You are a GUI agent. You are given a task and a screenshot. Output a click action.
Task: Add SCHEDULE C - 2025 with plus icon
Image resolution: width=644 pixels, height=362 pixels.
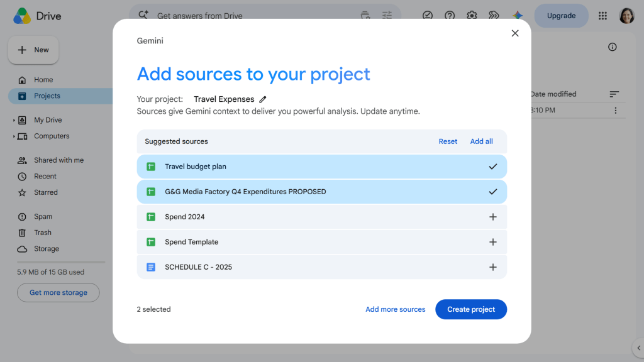click(493, 267)
